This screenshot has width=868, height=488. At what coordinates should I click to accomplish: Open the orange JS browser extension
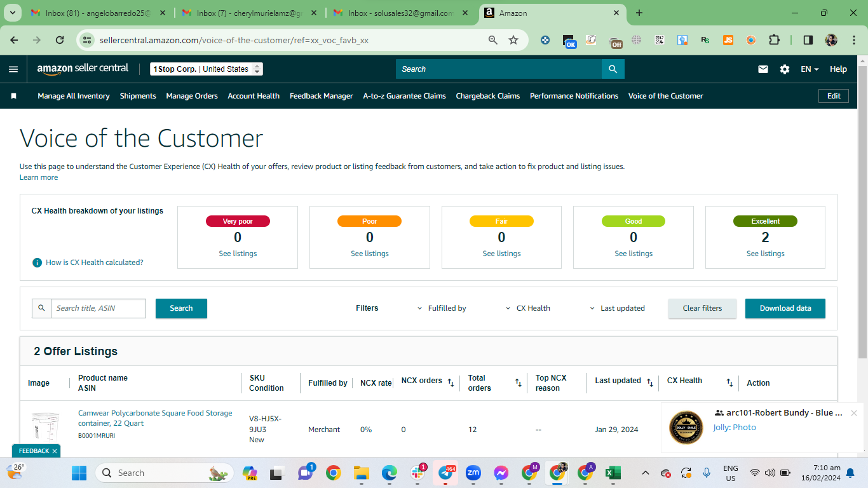[728, 40]
